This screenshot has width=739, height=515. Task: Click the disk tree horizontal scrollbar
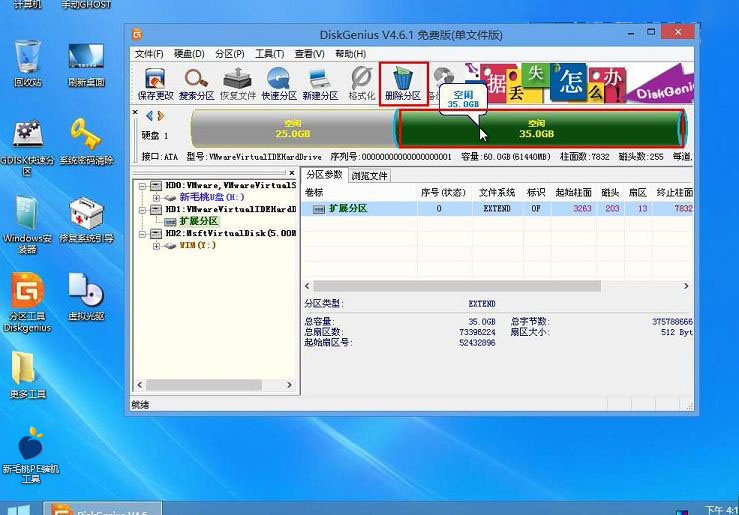[x=204, y=385]
